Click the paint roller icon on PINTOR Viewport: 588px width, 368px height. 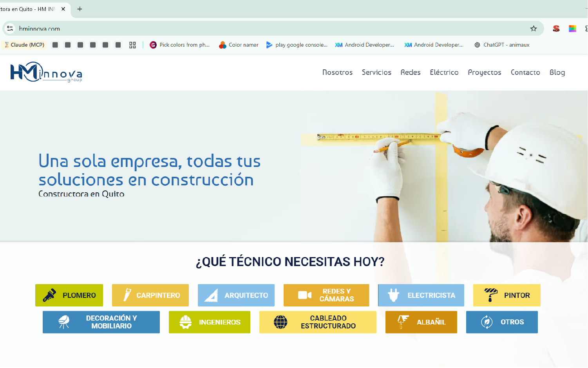491,295
